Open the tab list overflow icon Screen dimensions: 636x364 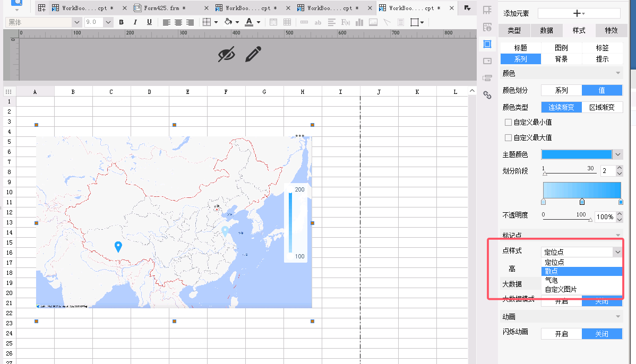[x=467, y=8]
